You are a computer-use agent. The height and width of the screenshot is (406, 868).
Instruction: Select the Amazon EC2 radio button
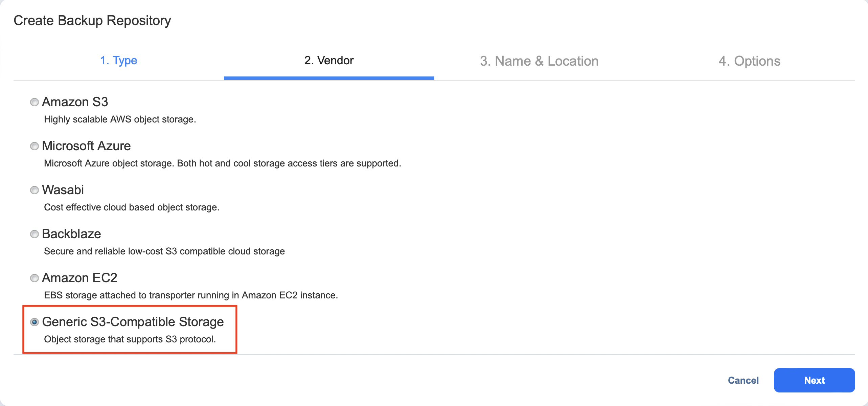pyautogui.click(x=34, y=278)
